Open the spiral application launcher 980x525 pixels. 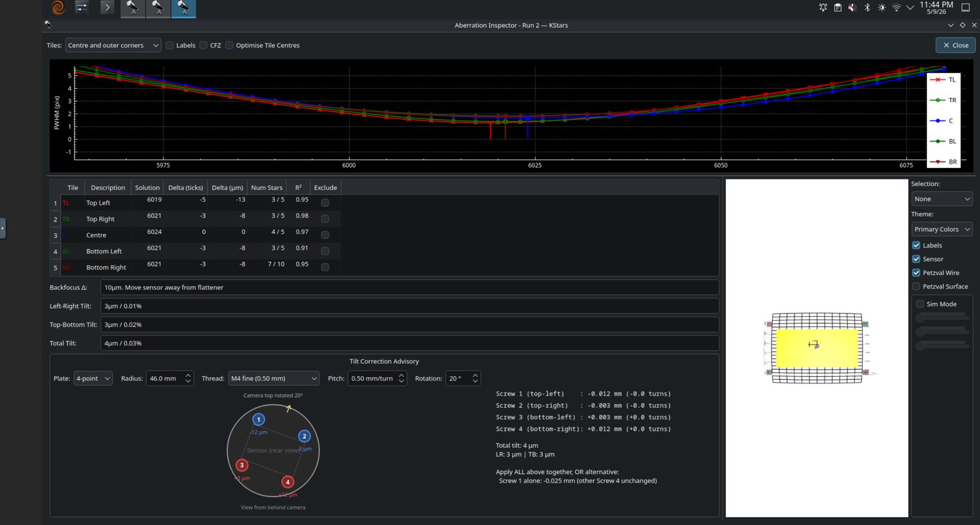tap(58, 8)
